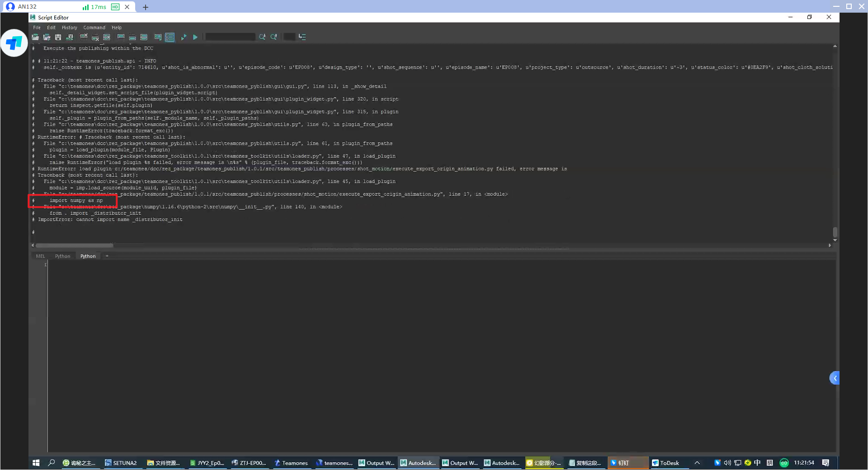
Task: Toggle Echo All Commands
Action: (x=158, y=37)
